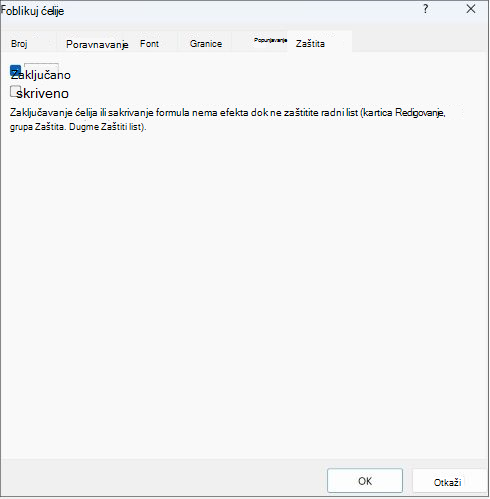
Task: Open help with the question mark icon
Action: (425, 9)
